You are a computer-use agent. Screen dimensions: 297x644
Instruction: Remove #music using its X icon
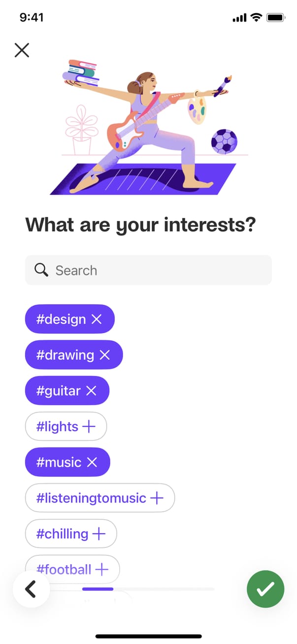coord(92,463)
